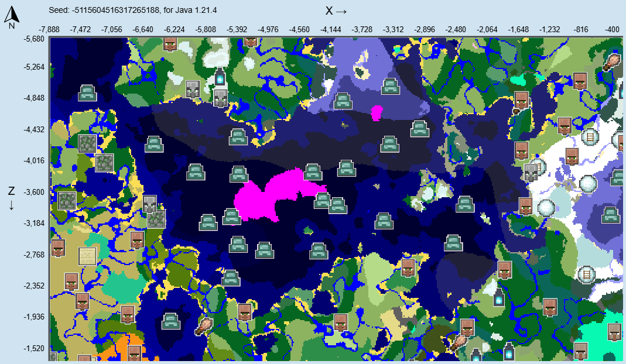Click the village on the turquoise biome at bottom right

[x=614, y=332]
